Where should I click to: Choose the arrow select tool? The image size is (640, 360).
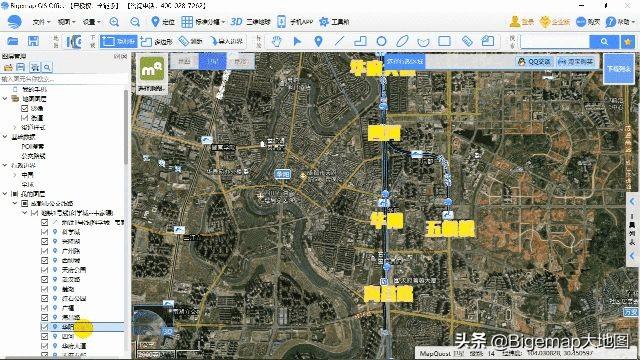click(298, 41)
